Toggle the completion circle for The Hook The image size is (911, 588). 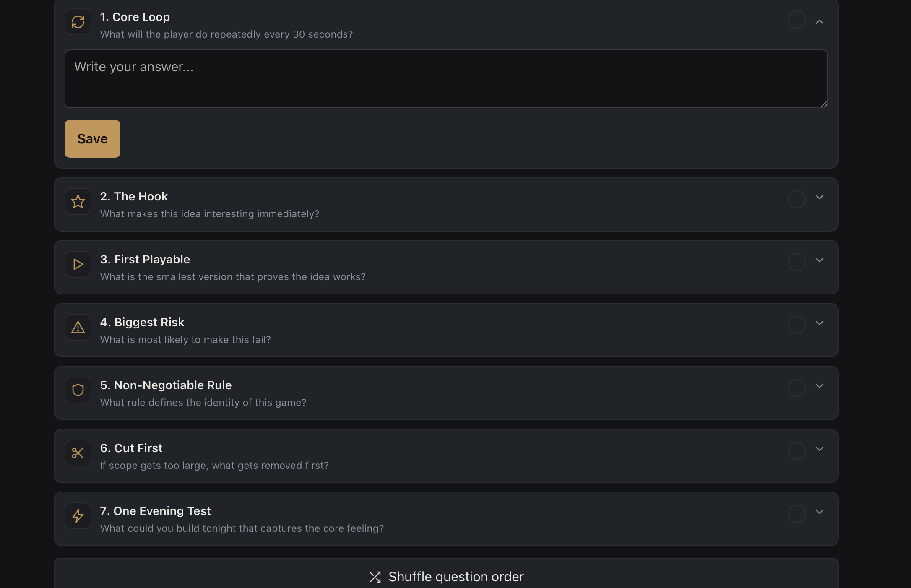tap(797, 199)
